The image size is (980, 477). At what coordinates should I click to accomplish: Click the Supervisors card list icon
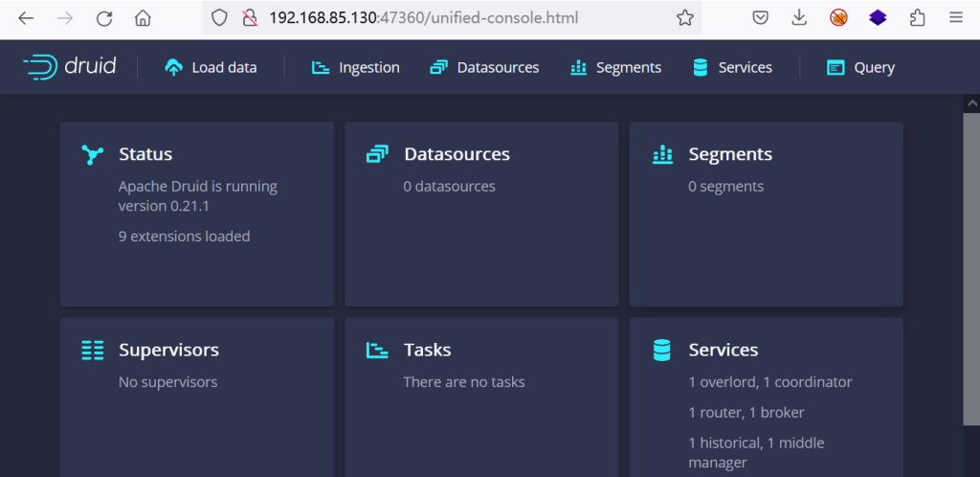click(93, 350)
